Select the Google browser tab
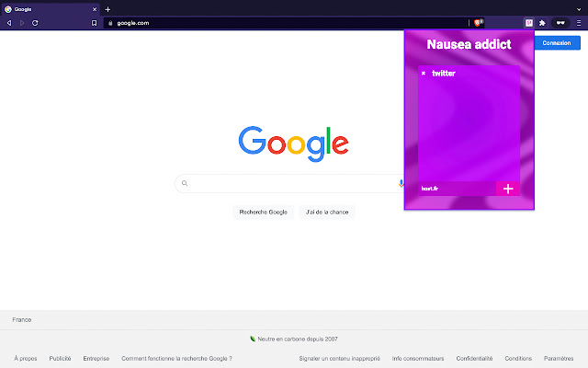Image resolution: width=588 pixels, height=368 pixels. [x=51, y=9]
